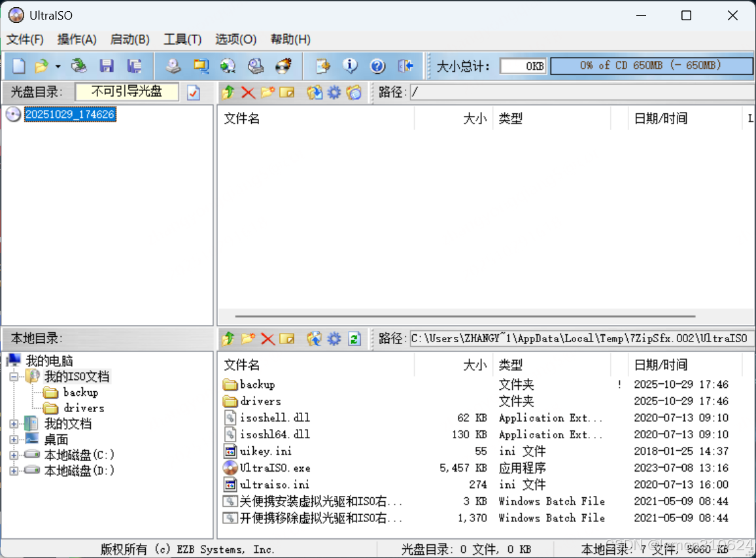Viewport: 756px width, 558px height.
Task: Refresh the local directory with the green arrows icon
Action: point(354,339)
